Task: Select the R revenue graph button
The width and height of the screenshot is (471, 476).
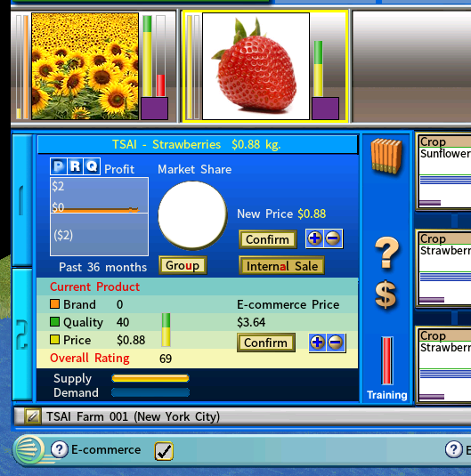Action: pyautogui.click(x=75, y=166)
